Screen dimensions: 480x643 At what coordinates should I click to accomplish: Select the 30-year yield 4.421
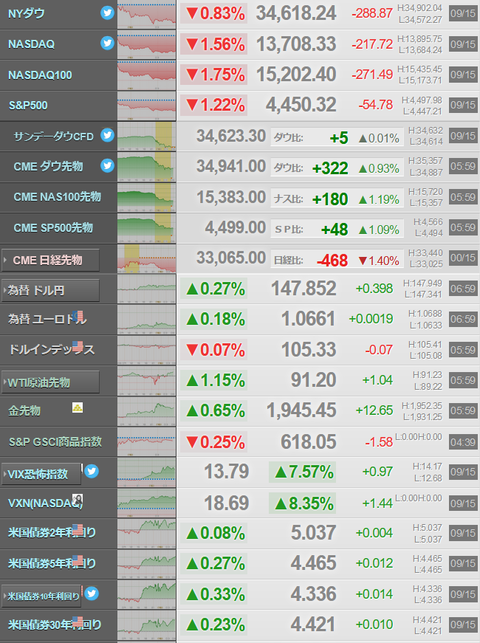pos(314,625)
